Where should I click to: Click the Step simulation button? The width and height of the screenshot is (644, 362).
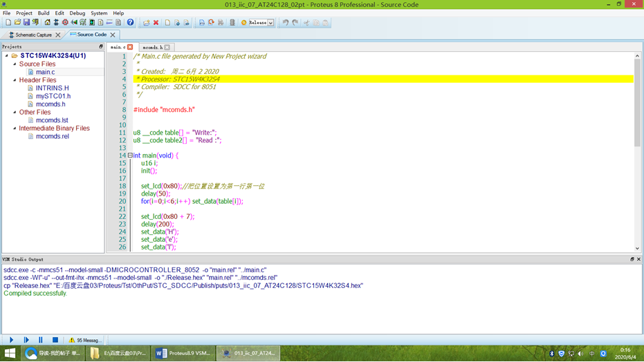[26, 340]
